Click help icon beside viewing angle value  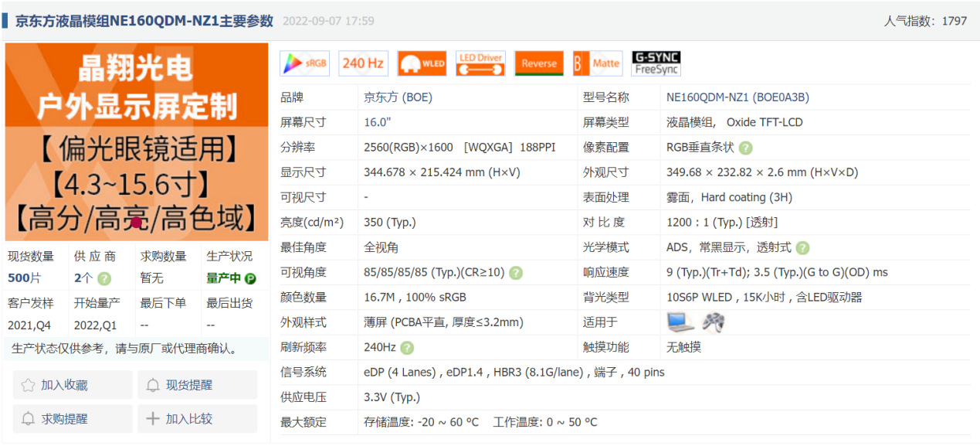516,273
